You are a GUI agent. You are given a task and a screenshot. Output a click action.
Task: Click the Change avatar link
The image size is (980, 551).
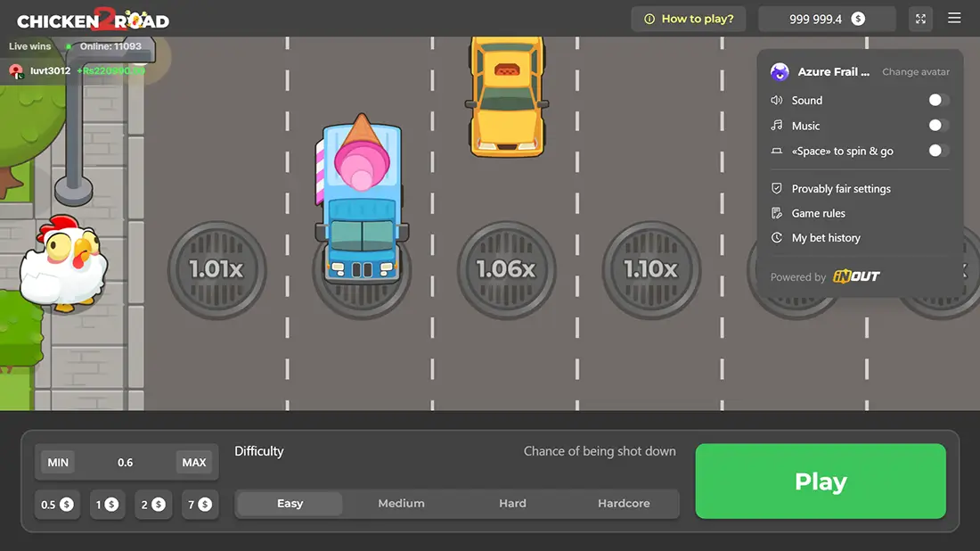point(916,71)
